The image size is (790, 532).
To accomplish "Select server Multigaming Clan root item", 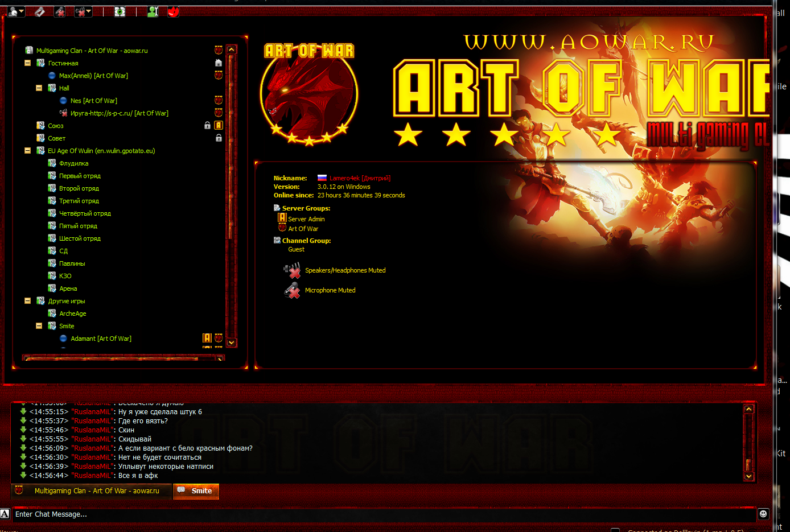I will coord(92,51).
